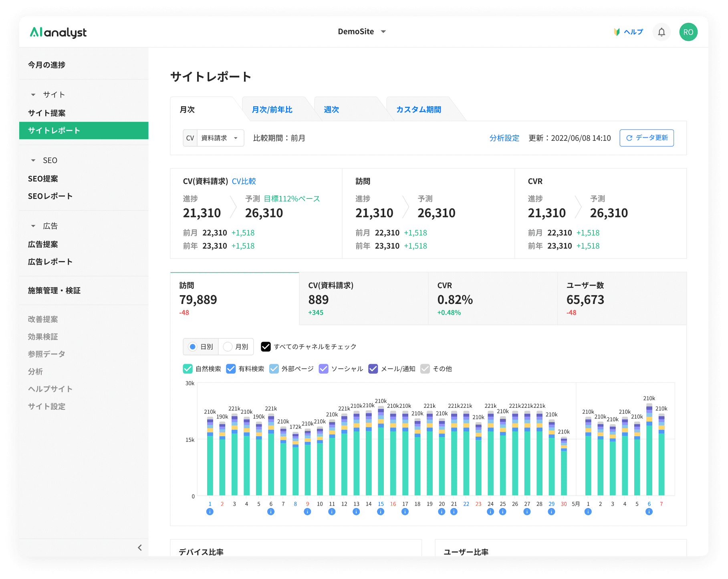Screen dimensions: 728x579
Task: Switch to the カスタム期間 tab
Action: click(x=418, y=109)
